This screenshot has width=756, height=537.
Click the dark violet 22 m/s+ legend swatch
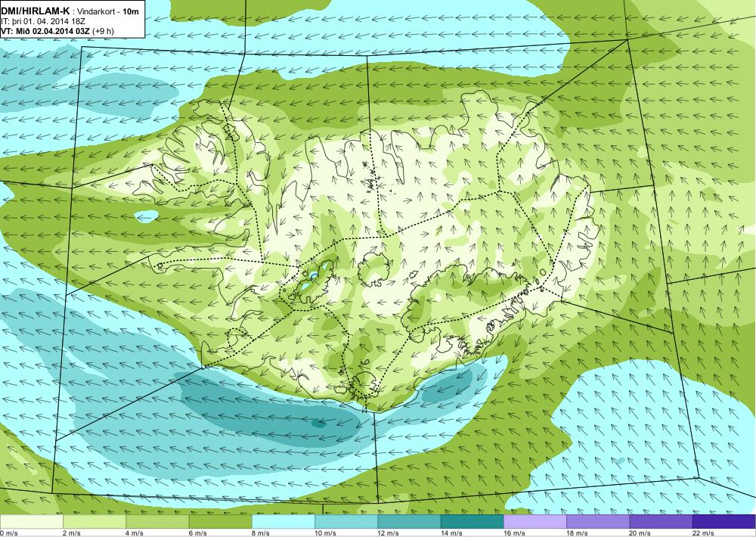point(724,522)
